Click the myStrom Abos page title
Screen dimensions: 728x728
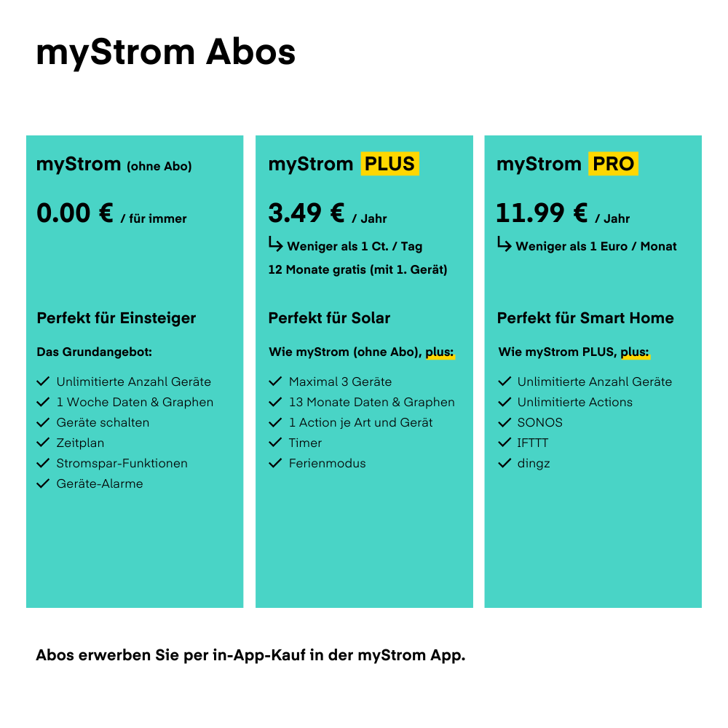(166, 52)
